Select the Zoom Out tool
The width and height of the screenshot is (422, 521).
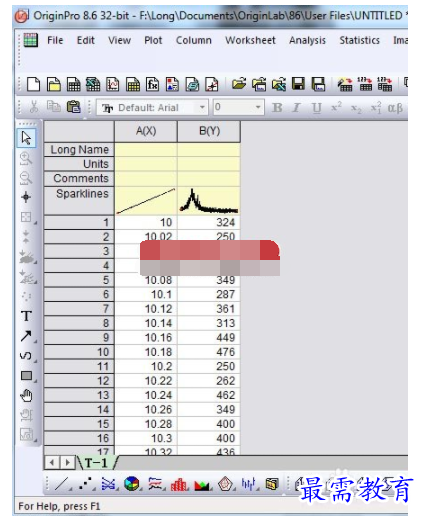coord(26,178)
